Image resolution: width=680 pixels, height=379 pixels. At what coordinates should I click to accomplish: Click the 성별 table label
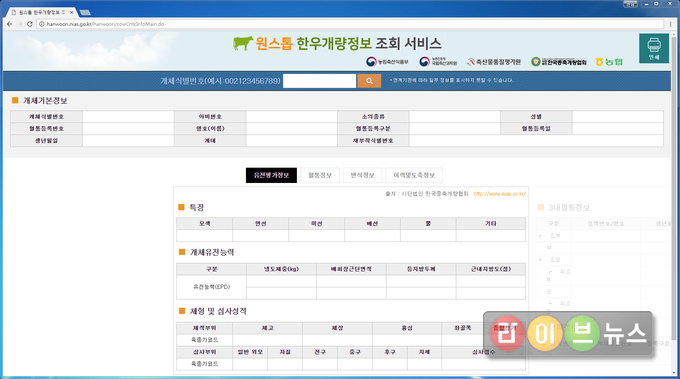pyautogui.click(x=536, y=117)
